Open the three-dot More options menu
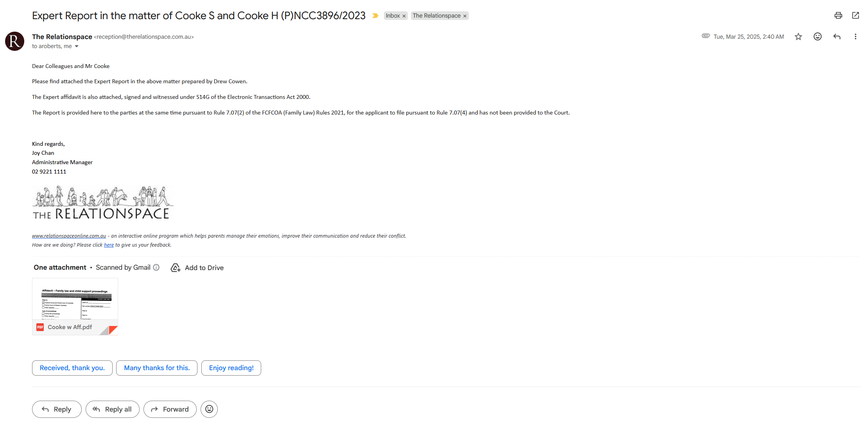Viewport: 868px width, 428px height. tap(855, 37)
